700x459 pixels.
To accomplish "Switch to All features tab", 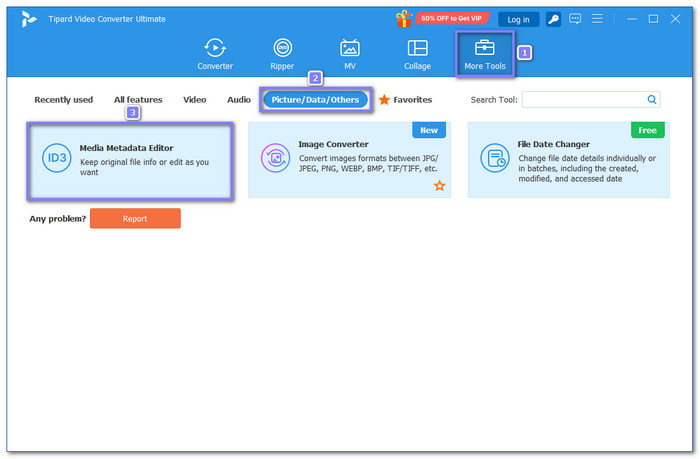I will pos(138,100).
